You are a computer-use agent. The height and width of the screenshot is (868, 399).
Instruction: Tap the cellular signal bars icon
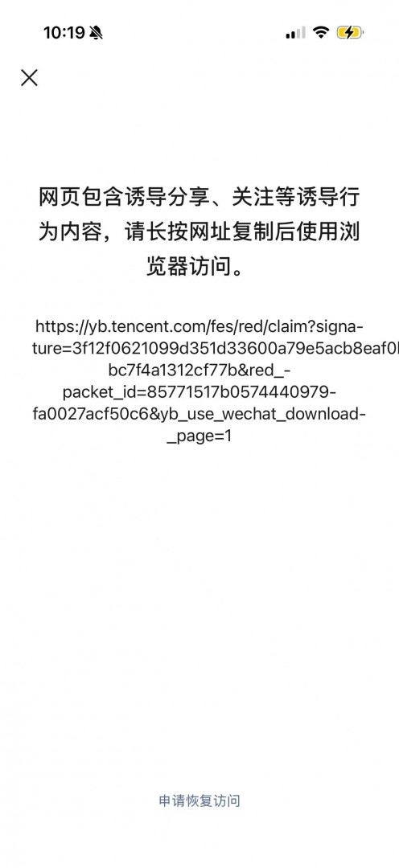[295, 33]
